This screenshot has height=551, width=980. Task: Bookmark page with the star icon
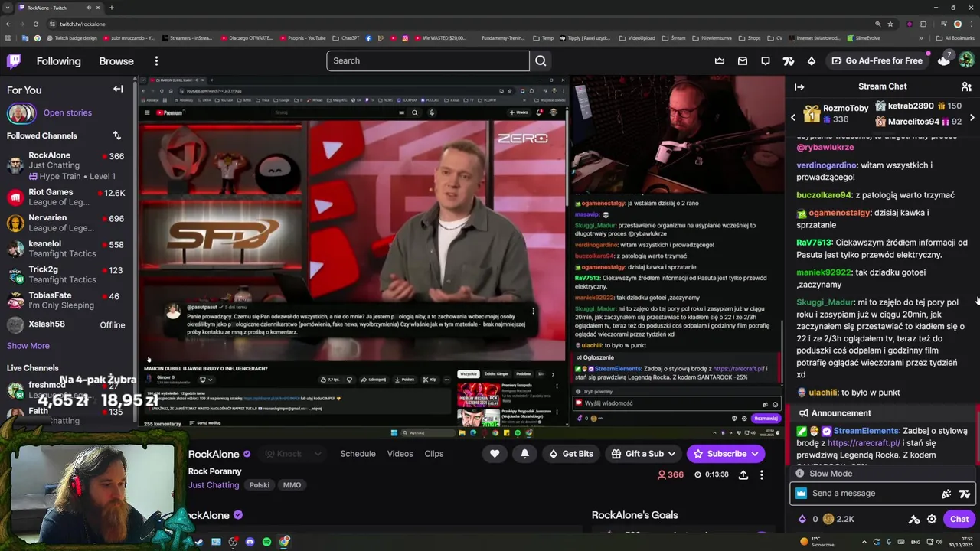890,24
